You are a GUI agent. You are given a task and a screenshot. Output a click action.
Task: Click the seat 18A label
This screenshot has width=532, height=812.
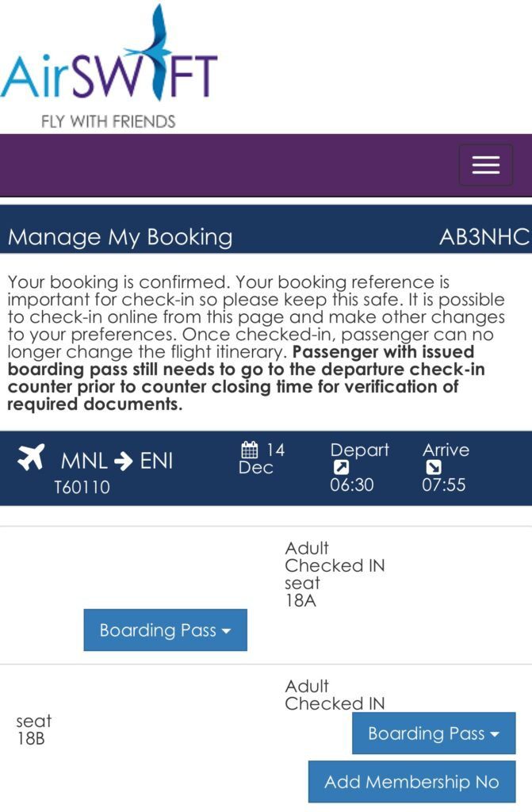[x=302, y=592]
